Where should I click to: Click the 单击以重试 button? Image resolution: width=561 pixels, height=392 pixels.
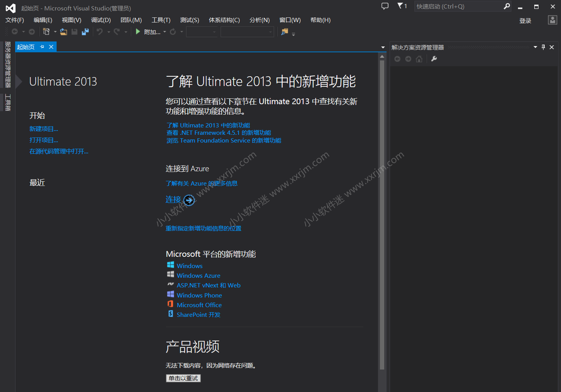(x=183, y=378)
